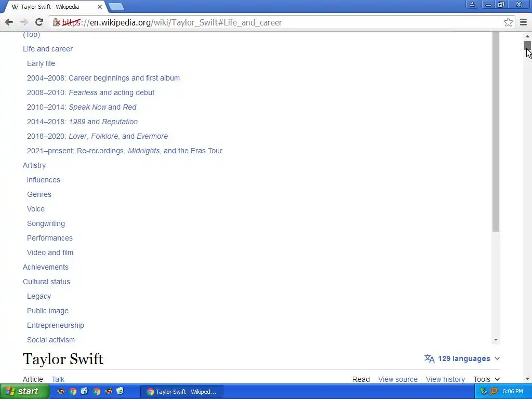The image size is (532, 399).
Task: Click the browser forward arrow
Action: [24, 22]
